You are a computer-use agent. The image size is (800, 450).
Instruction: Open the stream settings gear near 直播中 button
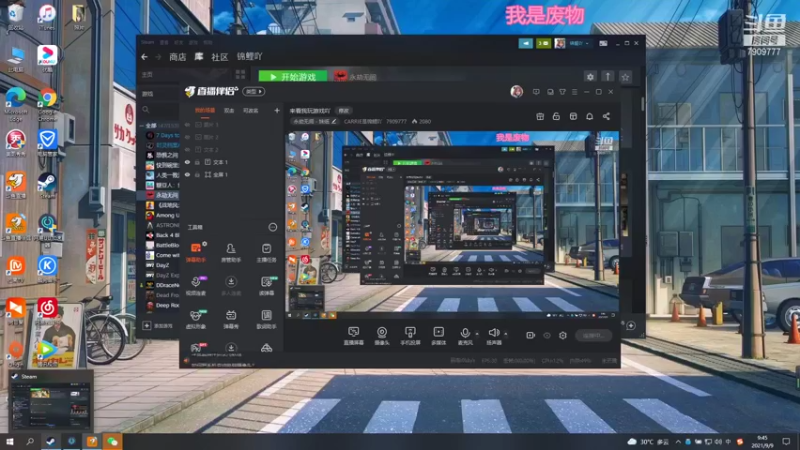563,335
